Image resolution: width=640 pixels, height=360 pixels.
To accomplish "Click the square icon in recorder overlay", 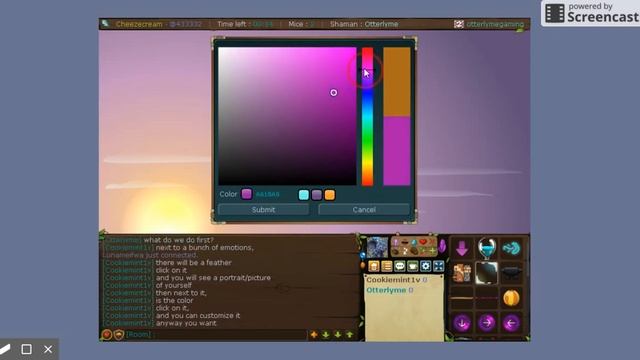I will (27, 349).
